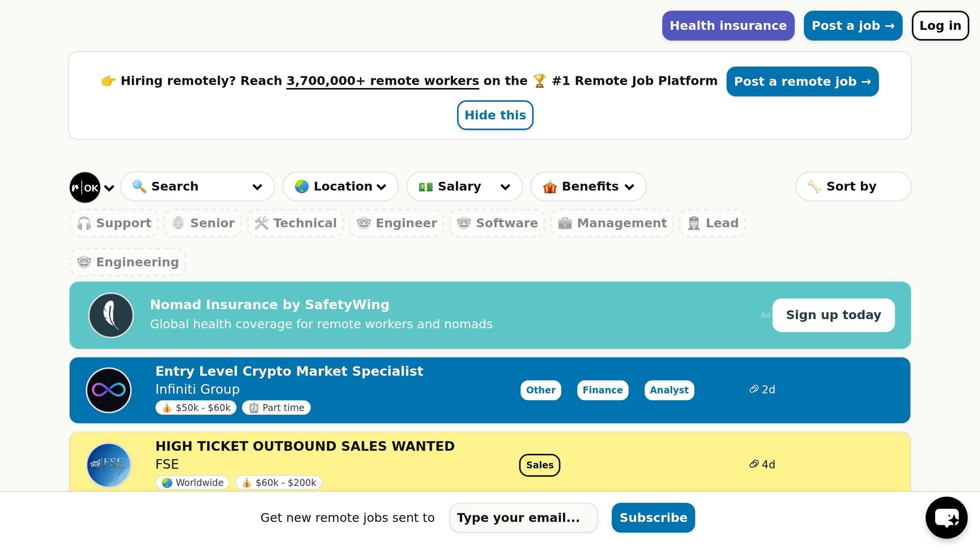This screenshot has width=980, height=551.
Task: Click the Part time badge
Action: tap(276, 408)
